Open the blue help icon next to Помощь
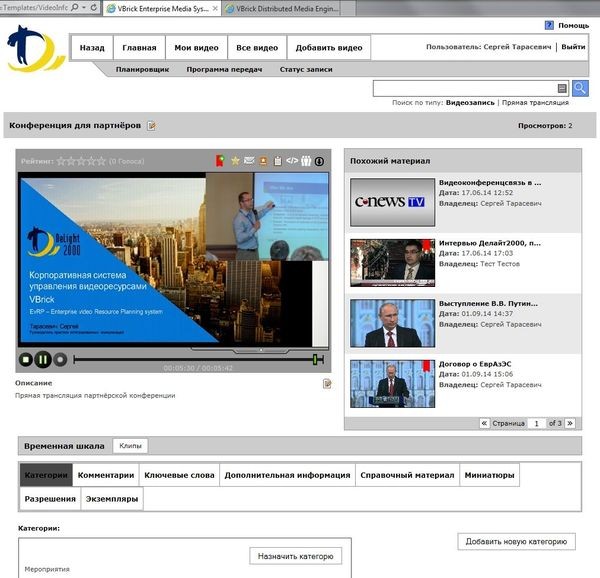Viewport: 600px width, 578px height. (549, 25)
